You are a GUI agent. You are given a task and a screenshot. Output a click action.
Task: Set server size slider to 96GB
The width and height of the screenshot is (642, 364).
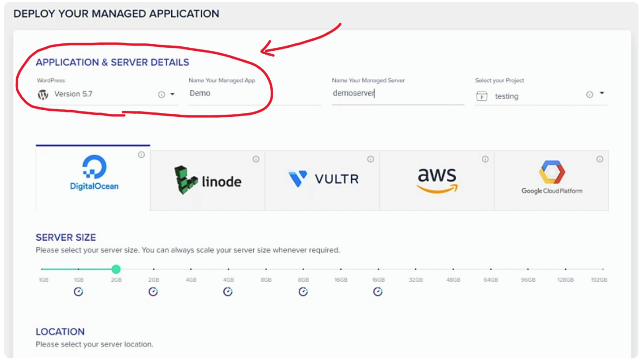coord(528,269)
